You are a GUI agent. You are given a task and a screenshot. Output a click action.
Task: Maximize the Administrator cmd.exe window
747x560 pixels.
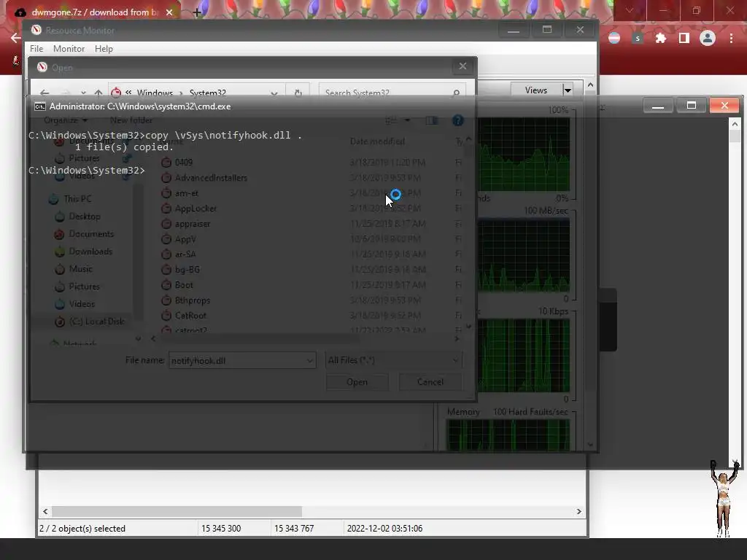tap(692, 105)
